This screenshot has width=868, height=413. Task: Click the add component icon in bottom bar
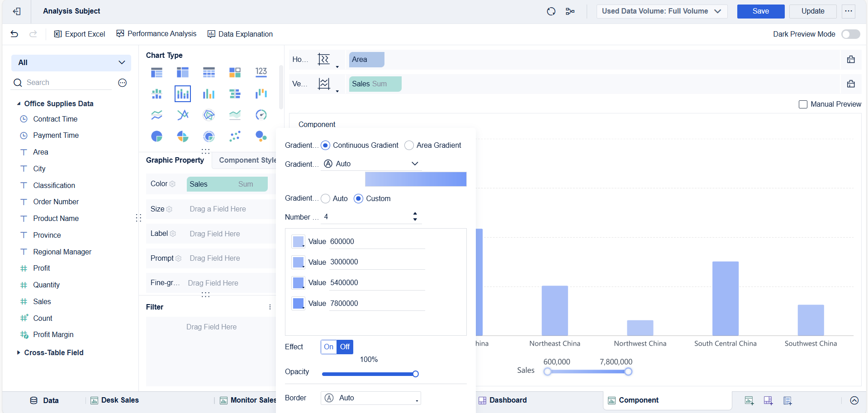749,400
